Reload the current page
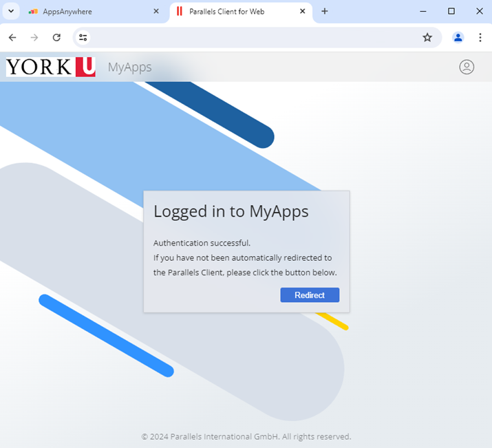 coord(56,38)
